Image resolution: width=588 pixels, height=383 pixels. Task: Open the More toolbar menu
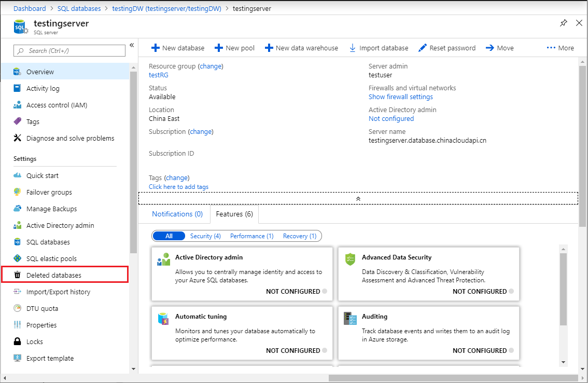point(560,48)
